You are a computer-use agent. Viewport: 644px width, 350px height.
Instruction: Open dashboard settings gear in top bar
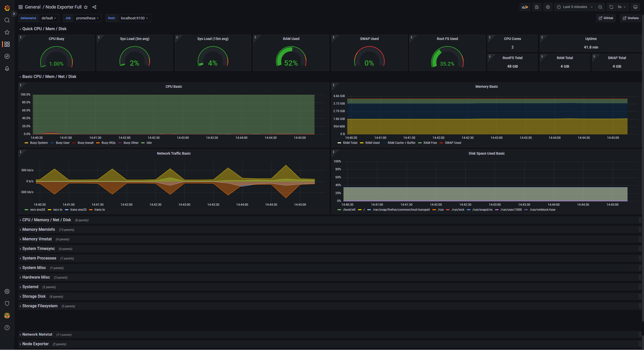(x=548, y=7)
